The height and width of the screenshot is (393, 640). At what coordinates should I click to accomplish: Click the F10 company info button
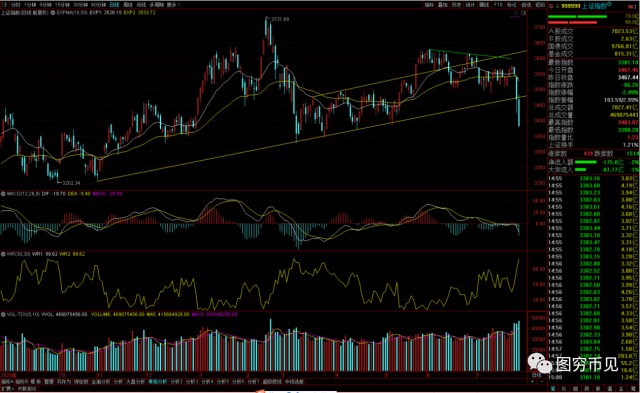click(498, 5)
